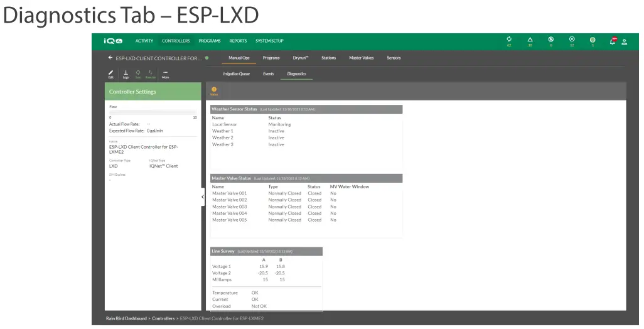Click Master Valve 002 row
644x329 pixels.
point(306,200)
